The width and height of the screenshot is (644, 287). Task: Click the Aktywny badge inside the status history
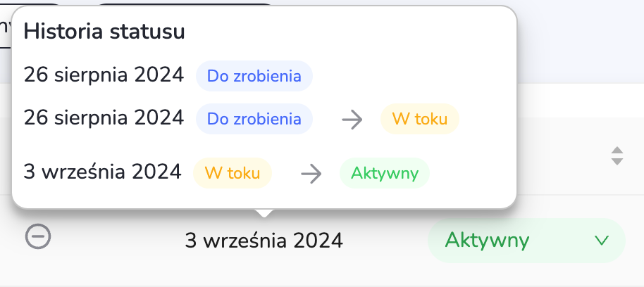pos(384,173)
